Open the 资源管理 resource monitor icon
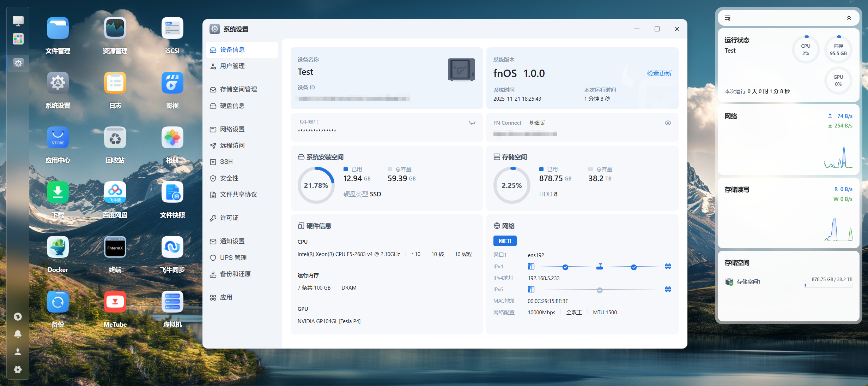 click(x=115, y=28)
